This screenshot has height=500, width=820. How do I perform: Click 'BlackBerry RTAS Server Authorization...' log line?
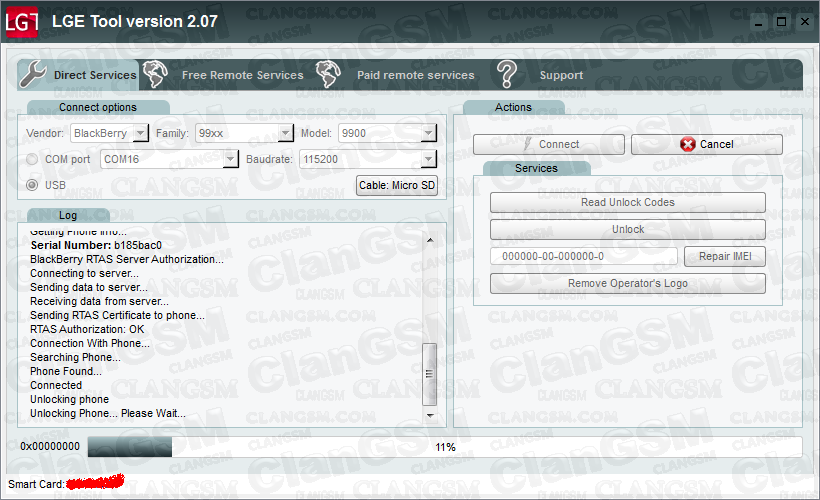tap(127, 259)
